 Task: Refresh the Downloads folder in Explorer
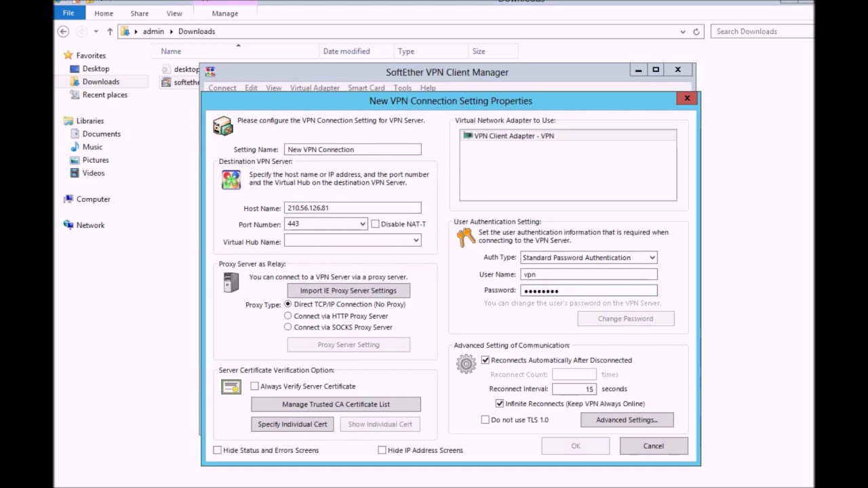pos(696,31)
